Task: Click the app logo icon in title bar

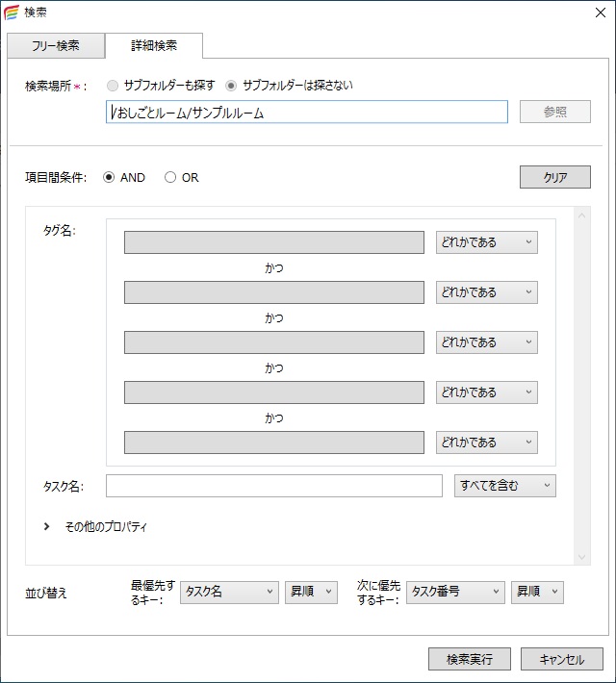Action: tap(11, 13)
